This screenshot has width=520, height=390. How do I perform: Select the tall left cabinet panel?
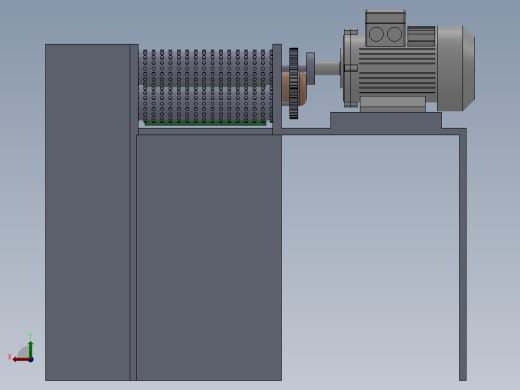[x=88, y=212]
